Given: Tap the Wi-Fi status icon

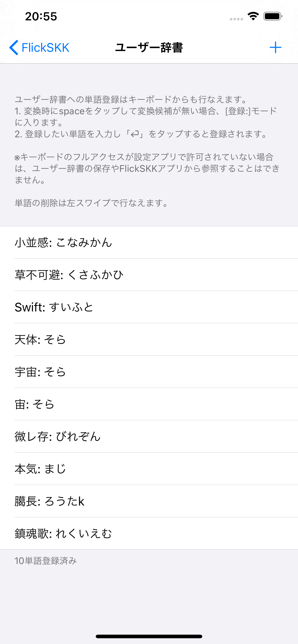Looking at the screenshot, I should pyautogui.click(x=253, y=16).
